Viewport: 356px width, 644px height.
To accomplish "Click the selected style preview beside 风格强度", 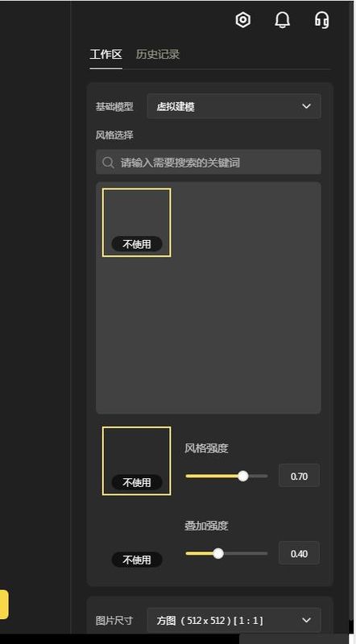I will [x=136, y=460].
